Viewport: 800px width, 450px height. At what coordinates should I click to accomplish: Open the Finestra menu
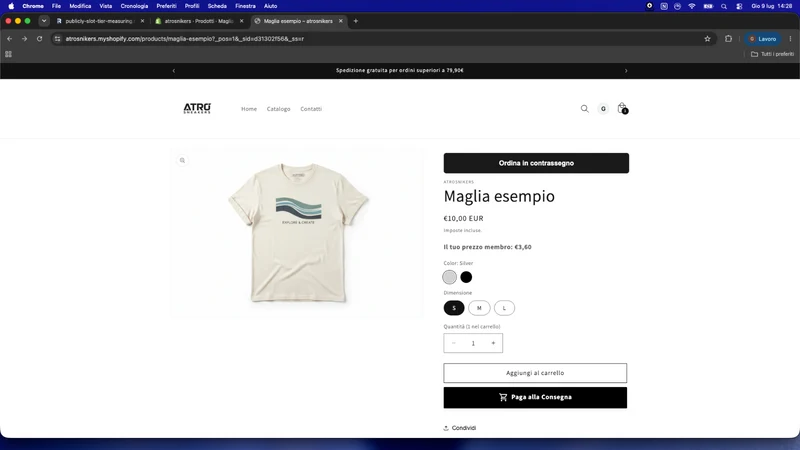click(245, 6)
